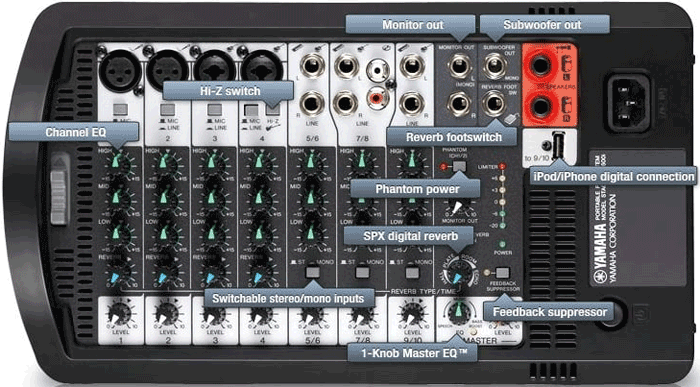
Task: Click the white RCA jack on channel 7/8
Action: pos(378,71)
